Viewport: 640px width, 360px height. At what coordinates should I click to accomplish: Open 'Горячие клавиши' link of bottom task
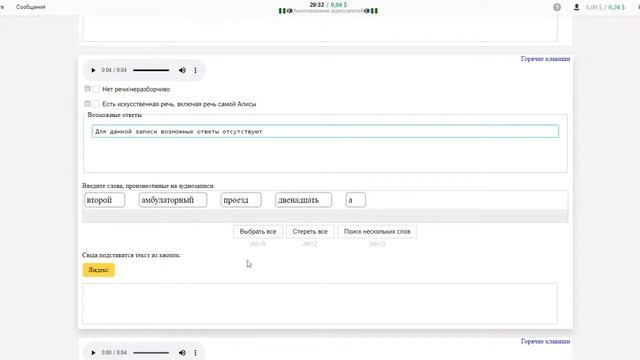point(545,341)
